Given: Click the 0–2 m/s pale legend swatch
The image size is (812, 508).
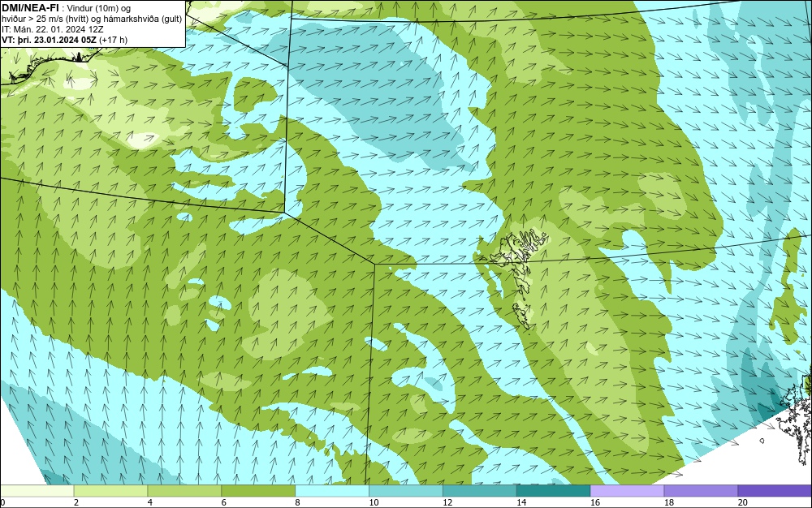Looking at the screenshot, I should 37,490.
